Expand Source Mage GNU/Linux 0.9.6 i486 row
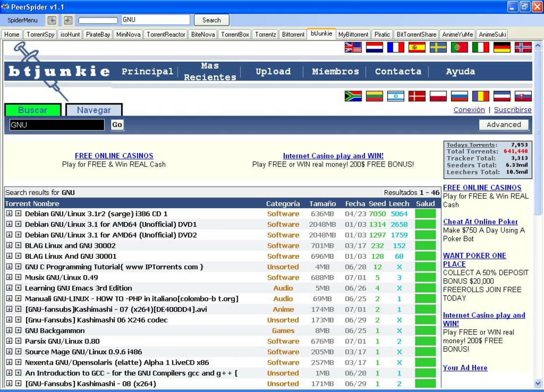 pos(18,351)
